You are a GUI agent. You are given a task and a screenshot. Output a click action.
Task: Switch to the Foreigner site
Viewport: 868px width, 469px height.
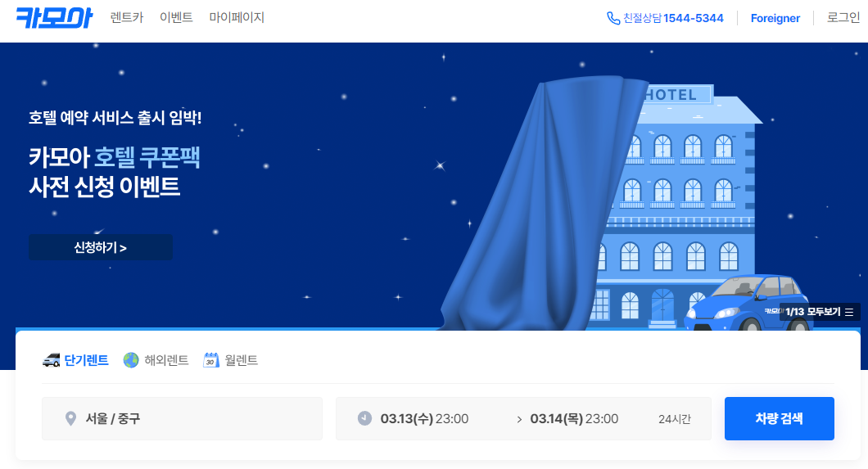[775, 18]
